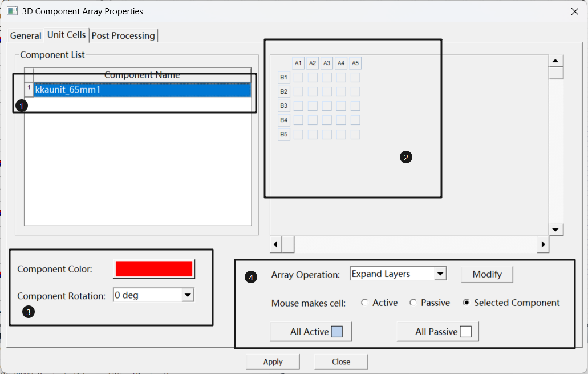The height and width of the screenshot is (374, 588).
Task: Expand the Component Rotation dropdown
Action: [x=188, y=295]
